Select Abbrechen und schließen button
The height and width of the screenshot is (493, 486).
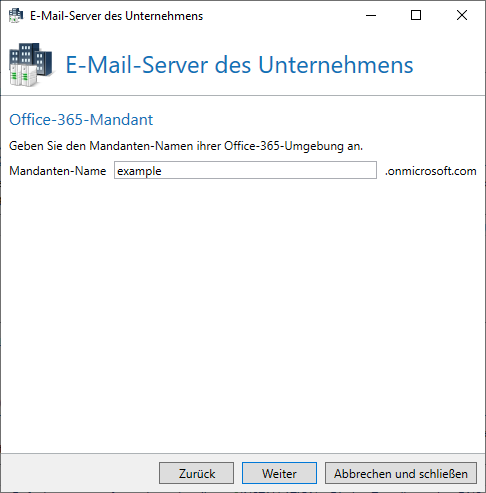(401, 473)
